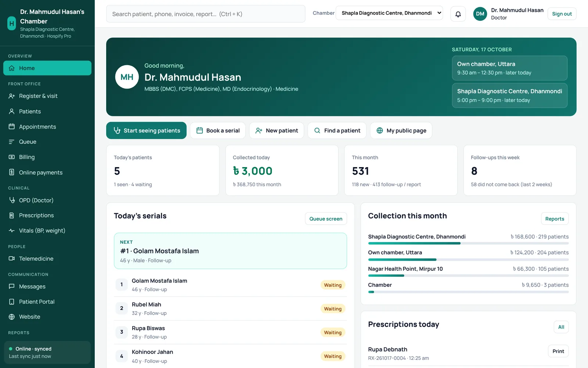Screen dimensions: 588x368
Task: Click the Find a patient button
Action: tap(337, 131)
